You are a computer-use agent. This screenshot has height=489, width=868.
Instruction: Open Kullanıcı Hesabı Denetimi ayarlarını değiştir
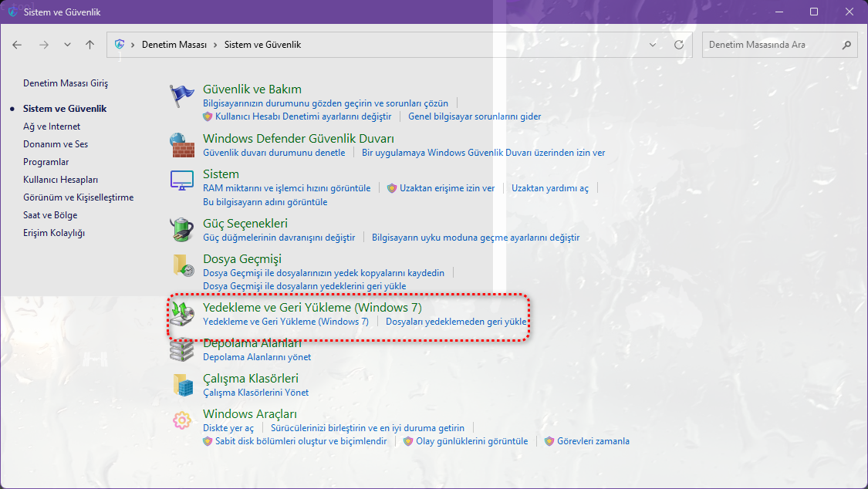point(302,116)
